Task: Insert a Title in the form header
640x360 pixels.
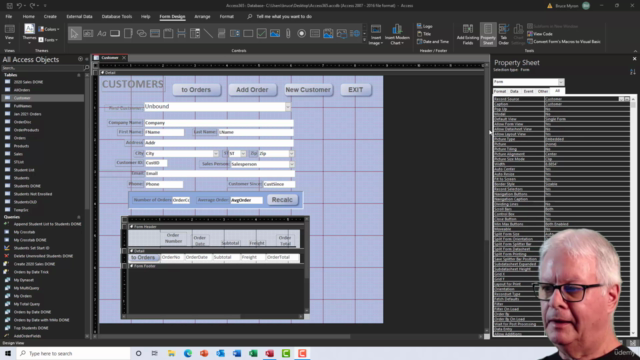Action: [x=424, y=34]
